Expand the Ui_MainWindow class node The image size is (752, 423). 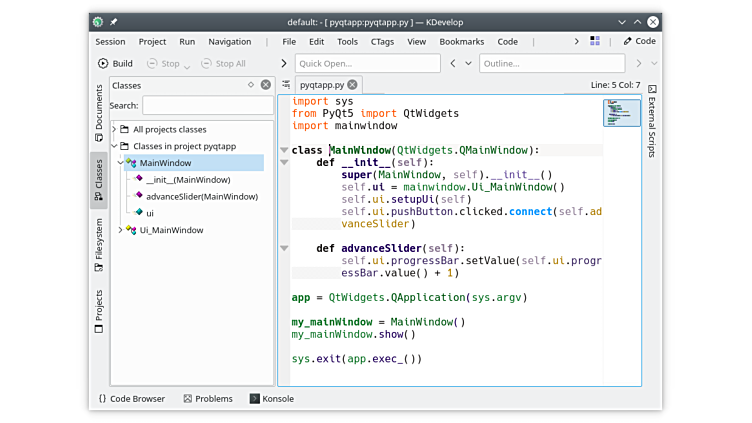tap(121, 230)
